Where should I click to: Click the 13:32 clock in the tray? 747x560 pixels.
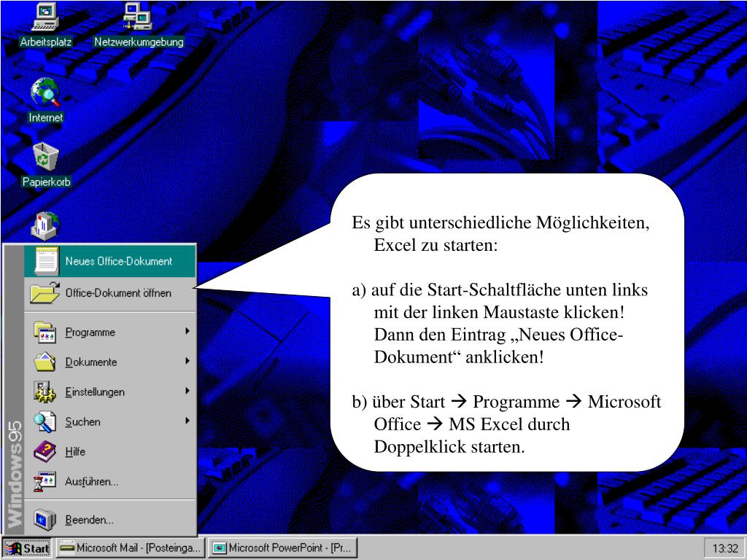click(724, 548)
